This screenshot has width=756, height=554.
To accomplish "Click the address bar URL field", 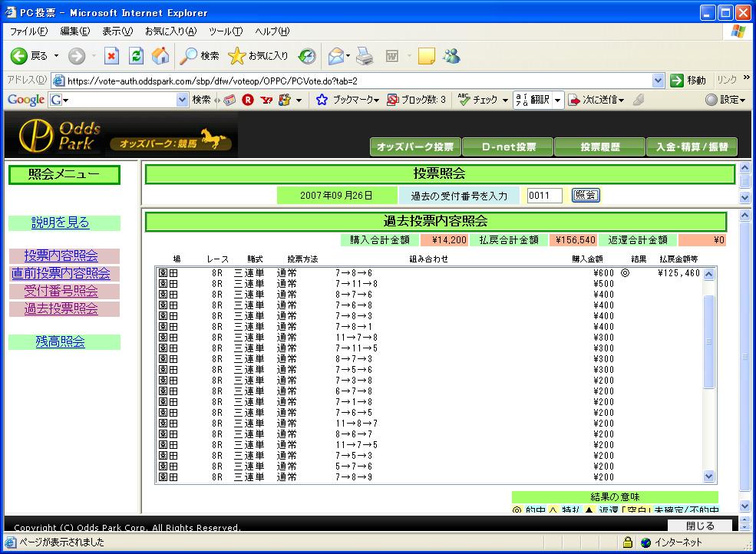I will point(358,81).
